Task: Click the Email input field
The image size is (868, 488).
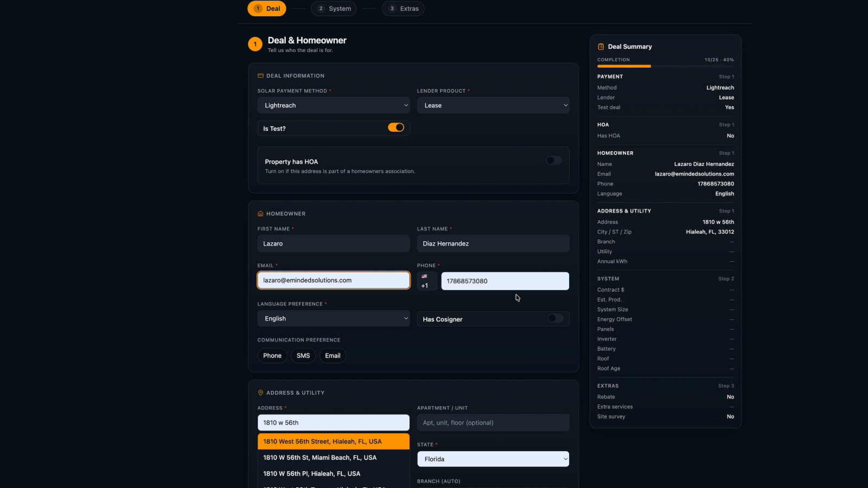Action: coord(334,280)
